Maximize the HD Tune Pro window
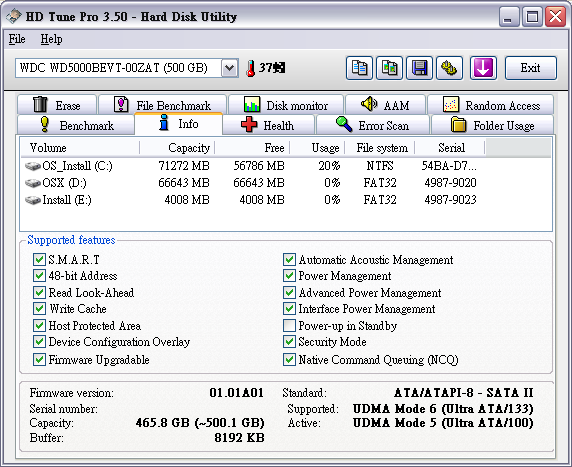 coord(532,16)
